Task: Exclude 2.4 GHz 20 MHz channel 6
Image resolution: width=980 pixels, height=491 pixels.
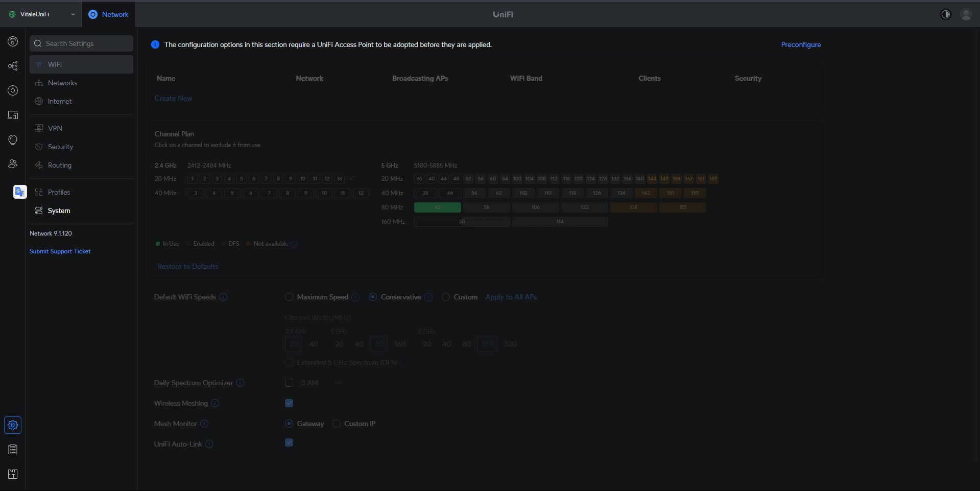Action: tap(254, 179)
